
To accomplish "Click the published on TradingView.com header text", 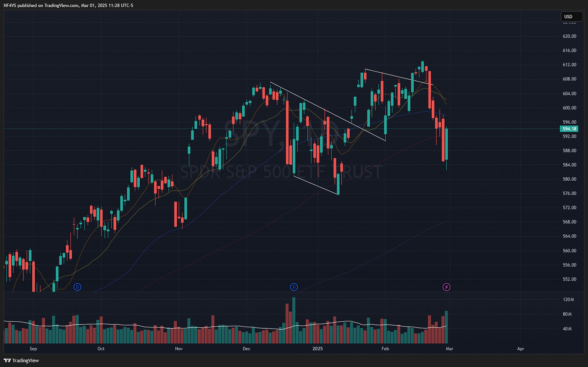I will tap(48, 5).
